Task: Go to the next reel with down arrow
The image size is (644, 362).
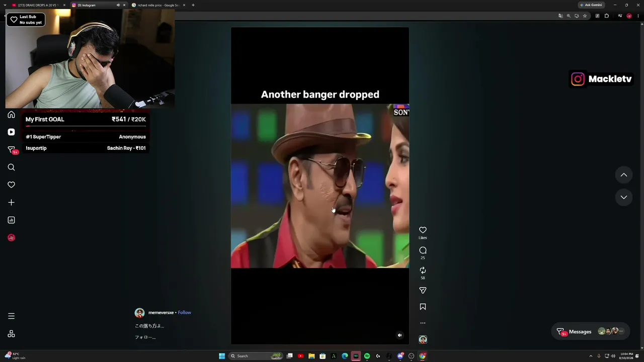Action: click(623, 197)
